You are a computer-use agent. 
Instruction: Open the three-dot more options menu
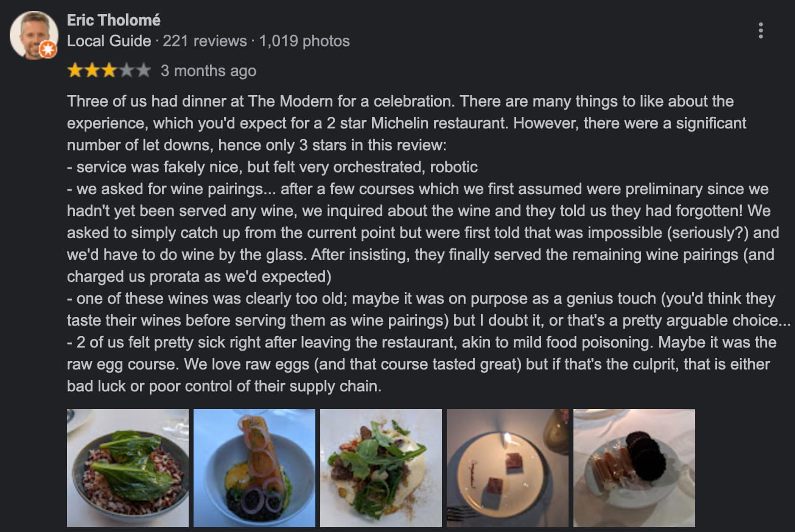point(760,30)
